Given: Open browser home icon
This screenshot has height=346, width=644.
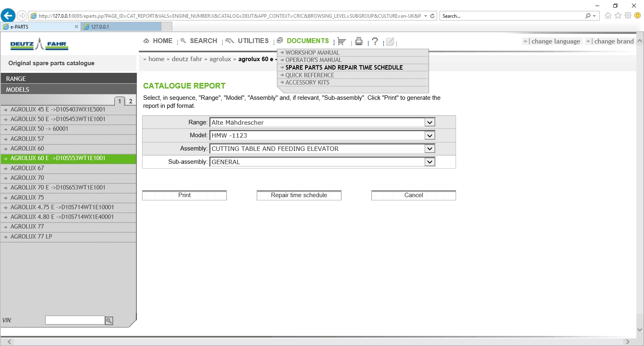Looking at the screenshot, I should (x=608, y=16).
